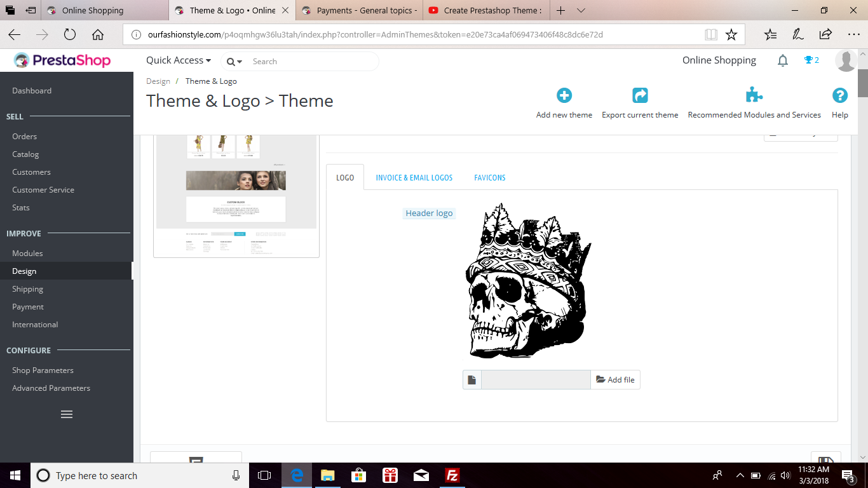
Task: Go back in the browser
Action: click(14, 34)
